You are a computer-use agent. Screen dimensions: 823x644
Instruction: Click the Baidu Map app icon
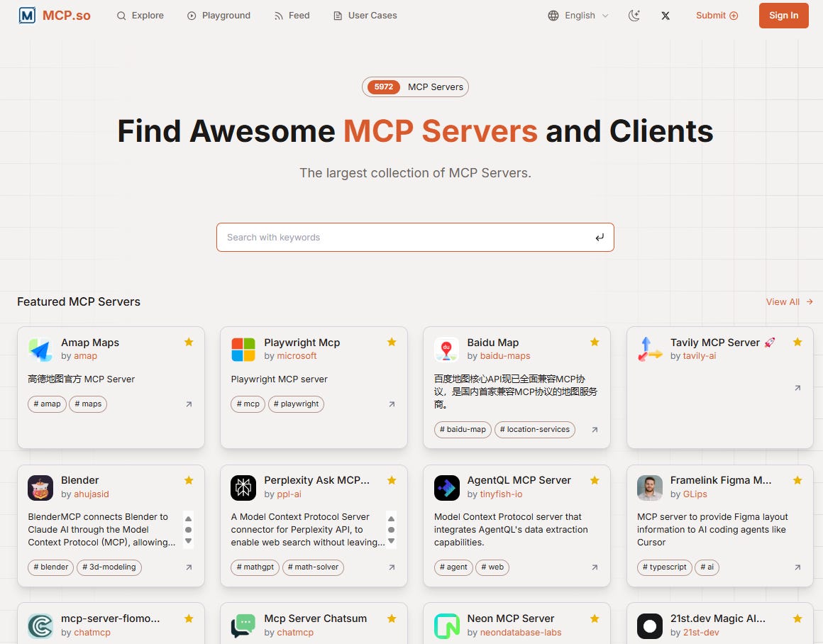(x=447, y=350)
